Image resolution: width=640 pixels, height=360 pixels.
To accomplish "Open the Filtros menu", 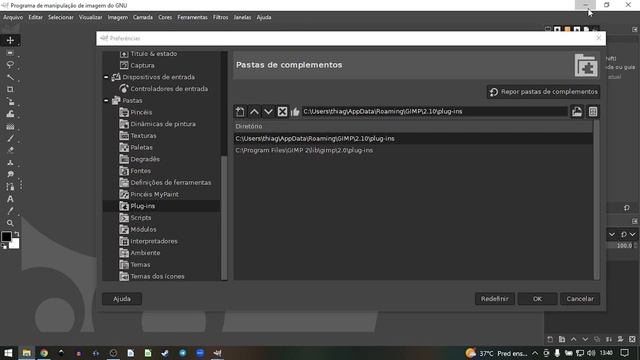I will tap(220, 18).
